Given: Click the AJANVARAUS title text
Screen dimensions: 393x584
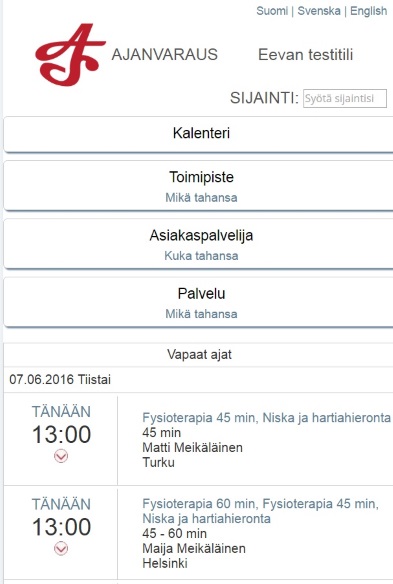Looking at the screenshot, I should [x=164, y=55].
